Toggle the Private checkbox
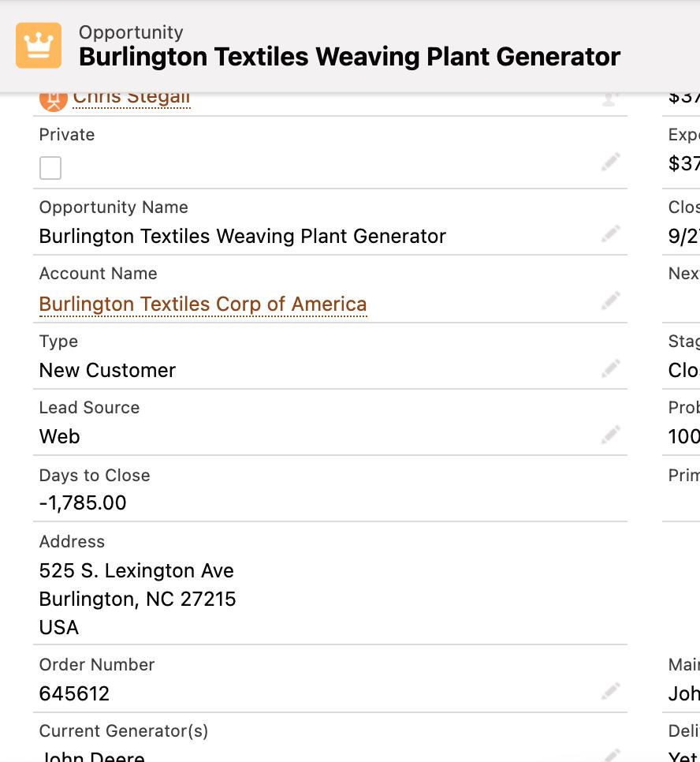 [50, 168]
